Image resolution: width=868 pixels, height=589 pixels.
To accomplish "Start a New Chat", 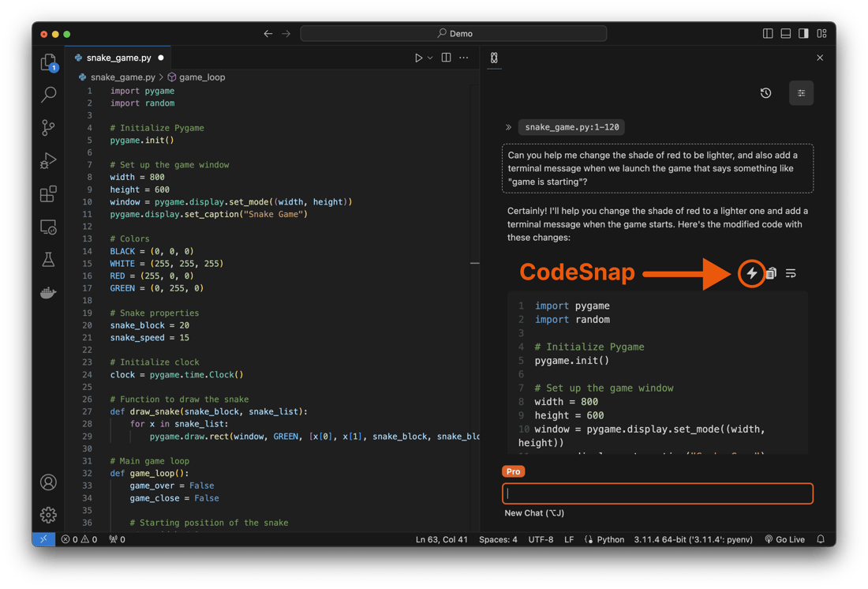I will click(x=534, y=513).
